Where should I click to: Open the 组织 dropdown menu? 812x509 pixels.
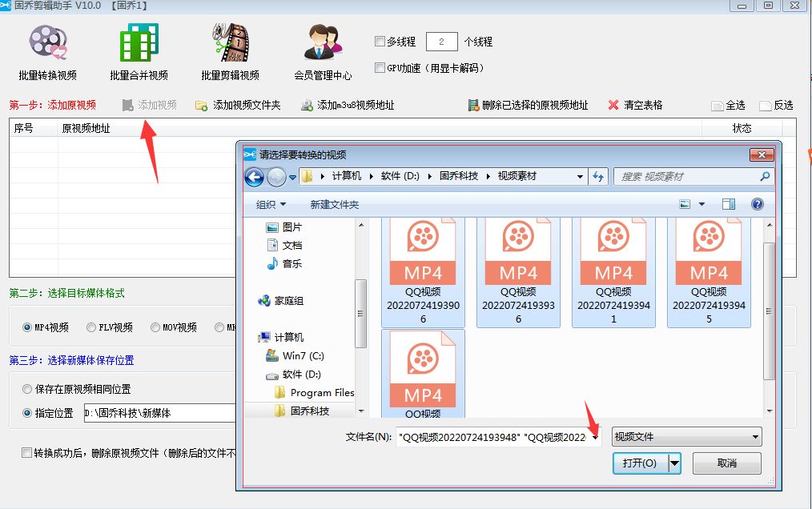click(x=271, y=204)
